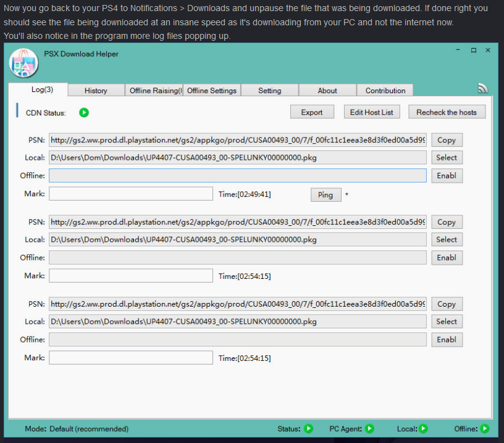Click Recheck the hosts button

point(447,112)
